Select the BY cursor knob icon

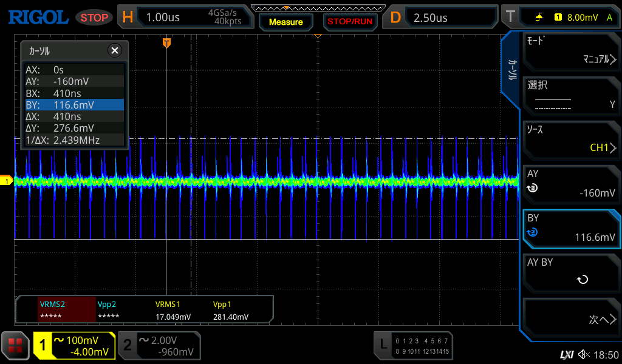pos(532,232)
